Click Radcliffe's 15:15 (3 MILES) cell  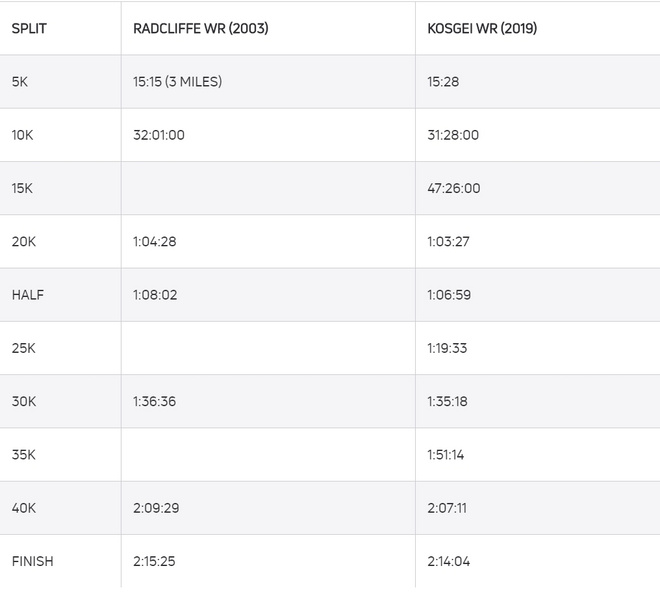click(x=178, y=82)
